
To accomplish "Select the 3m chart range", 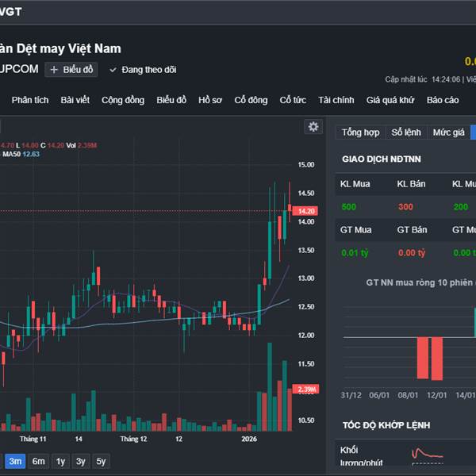I will click(x=15, y=462).
